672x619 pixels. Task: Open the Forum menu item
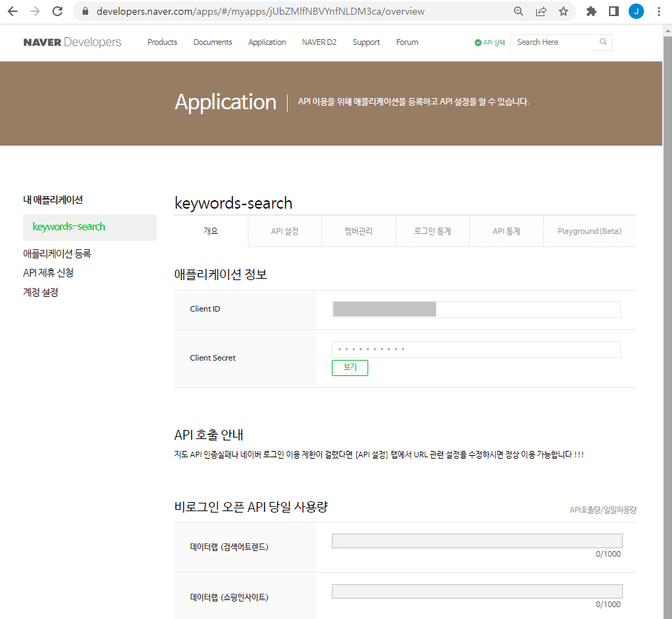point(407,42)
